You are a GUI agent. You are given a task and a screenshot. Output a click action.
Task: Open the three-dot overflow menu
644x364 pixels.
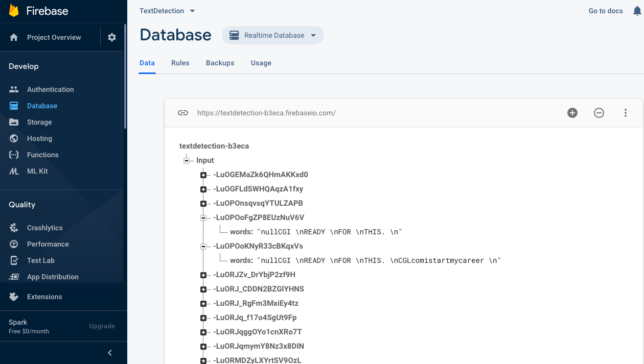[x=626, y=113]
